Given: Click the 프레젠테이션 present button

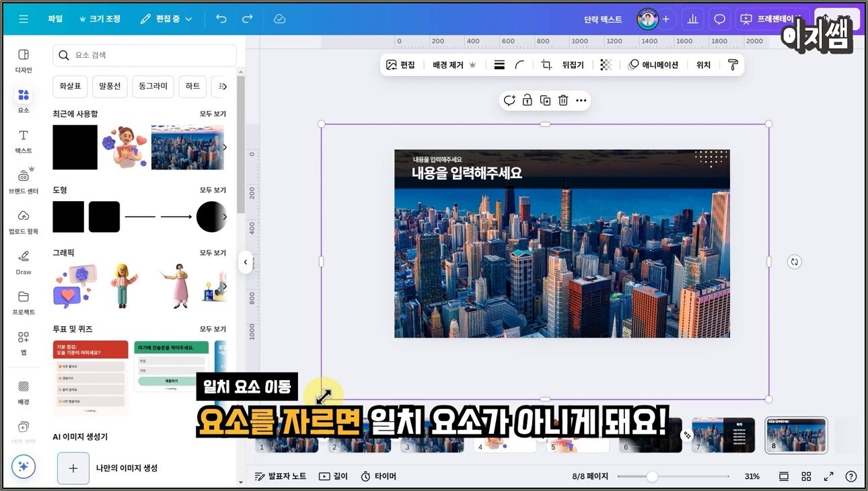Looking at the screenshot, I should 771,19.
